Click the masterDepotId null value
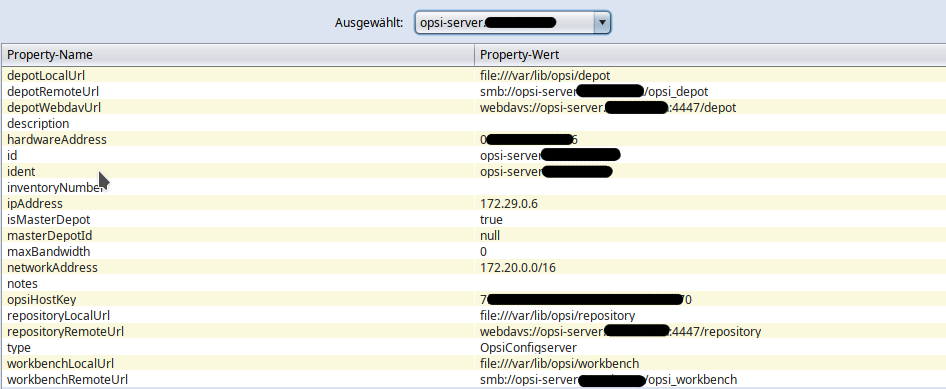Image resolution: width=946 pixels, height=389 pixels. pyautogui.click(x=490, y=235)
